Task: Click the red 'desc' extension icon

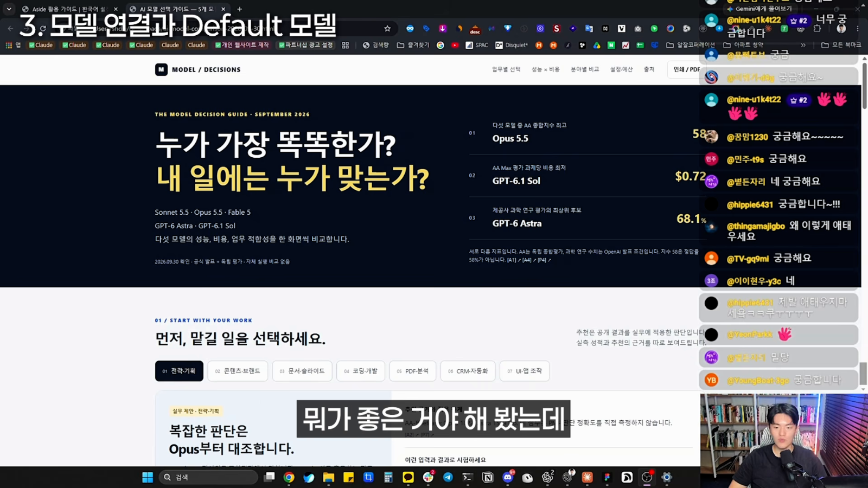Action: (x=475, y=29)
